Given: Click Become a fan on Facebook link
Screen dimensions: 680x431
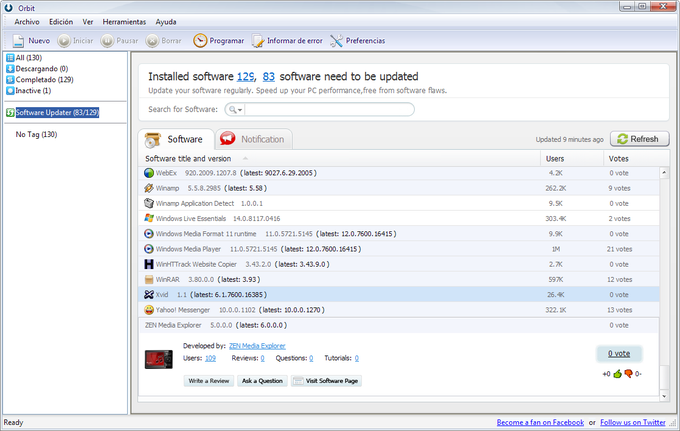Looking at the screenshot, I should pyautogui.click(x=540, y=422).
